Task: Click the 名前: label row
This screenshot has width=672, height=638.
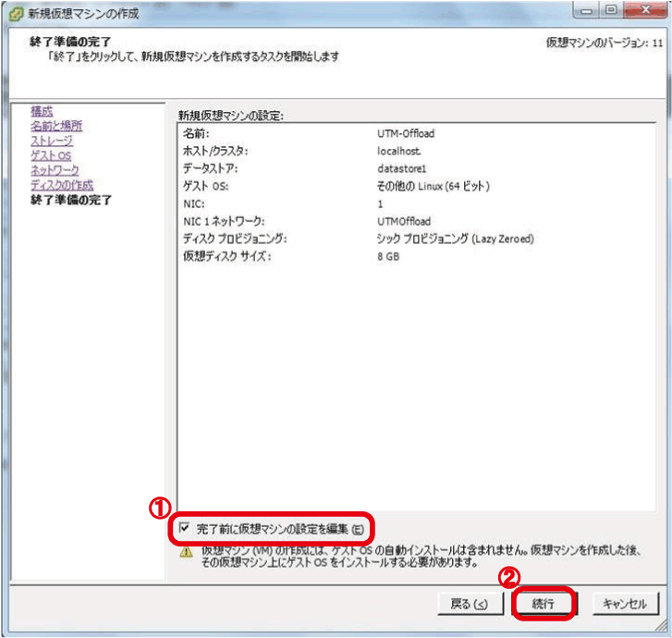Action: 196,133
